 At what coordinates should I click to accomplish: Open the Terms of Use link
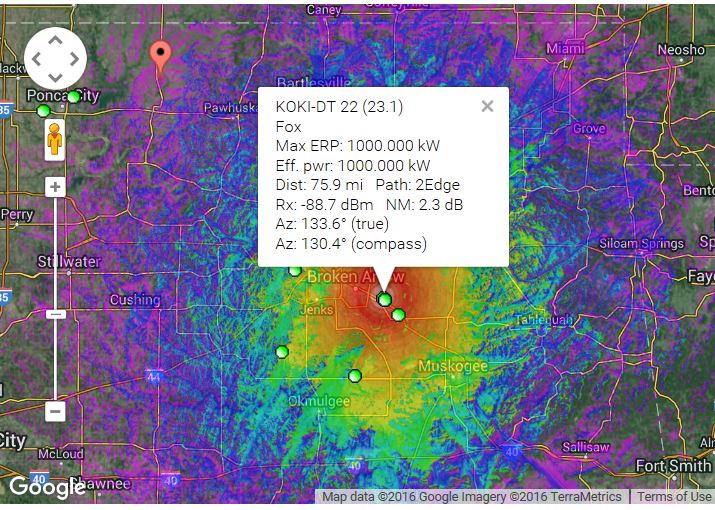pyautogui.click(x=674, y=497)
